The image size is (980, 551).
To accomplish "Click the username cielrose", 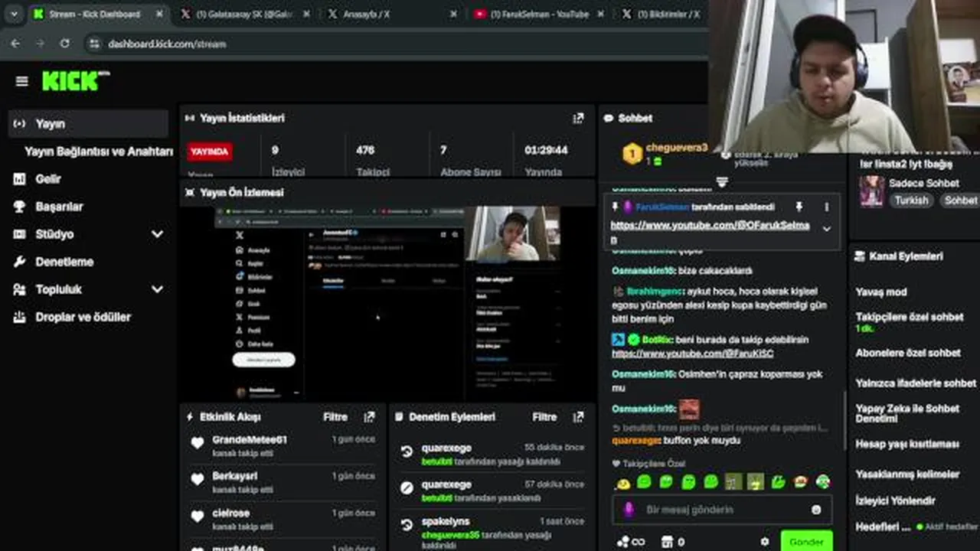I will (x=230, y=513).
